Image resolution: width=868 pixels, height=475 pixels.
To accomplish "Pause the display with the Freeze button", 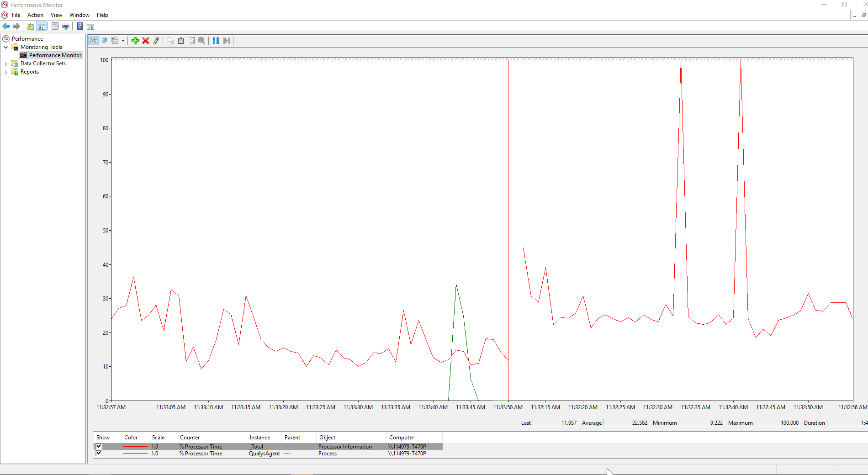I will pyautogui.click(x=216, y=41).
